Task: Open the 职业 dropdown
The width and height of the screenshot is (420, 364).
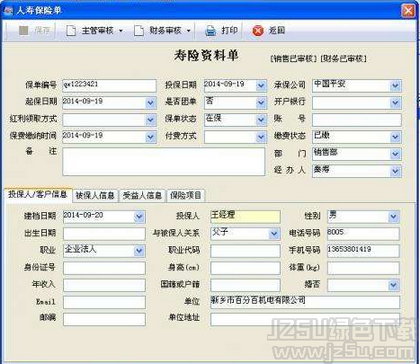Action: [139, 251]
